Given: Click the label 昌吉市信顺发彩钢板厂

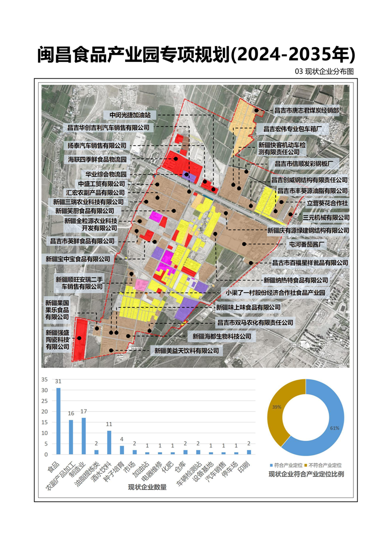Looking at the screenshot, I should [x=304, y=164].
